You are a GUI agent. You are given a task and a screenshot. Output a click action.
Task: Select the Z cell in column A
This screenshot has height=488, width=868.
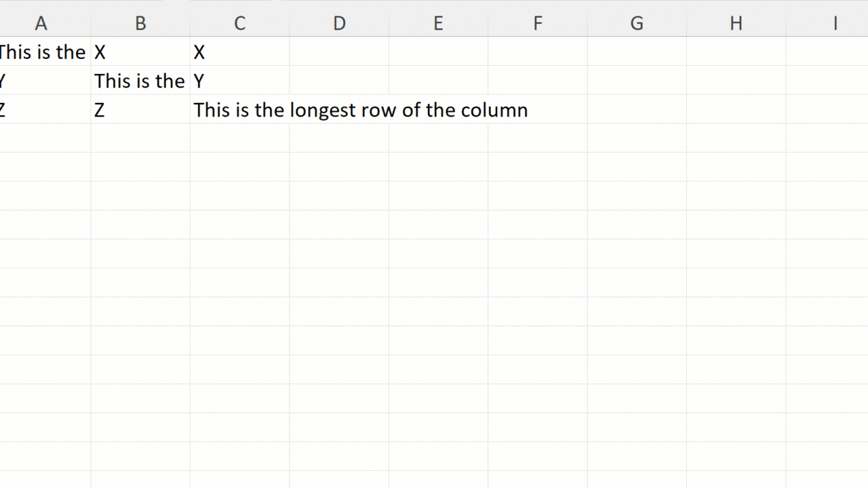43,110
